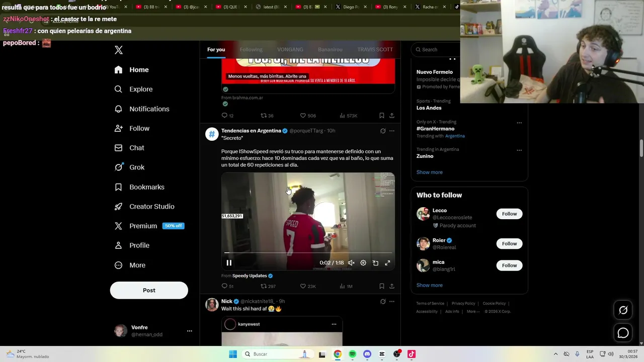The image size is (644, 362).
Task: Click the X logo in the sidebar
Action: (x=119, y=50)
